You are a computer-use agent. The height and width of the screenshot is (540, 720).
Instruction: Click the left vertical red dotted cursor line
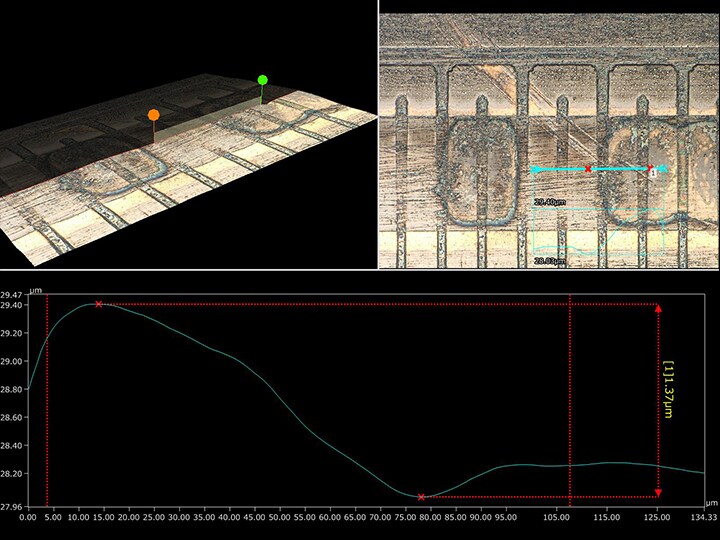[x=47, y=400]
